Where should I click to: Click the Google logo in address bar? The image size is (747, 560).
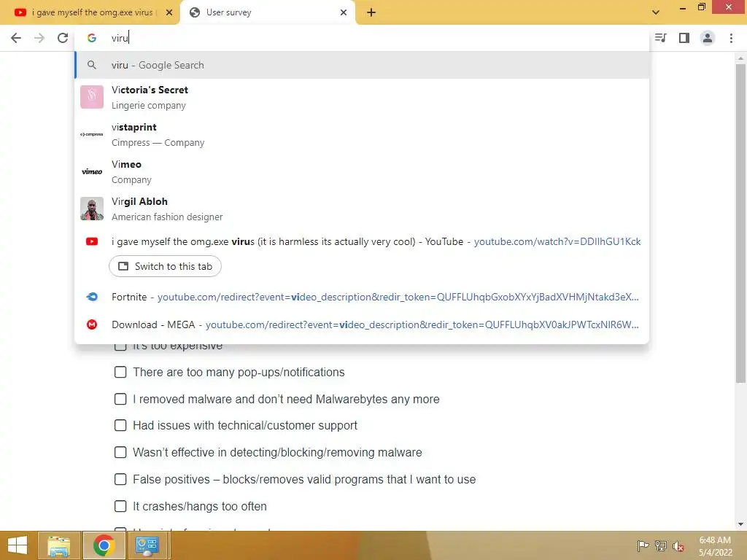click(x=92, y=38)
